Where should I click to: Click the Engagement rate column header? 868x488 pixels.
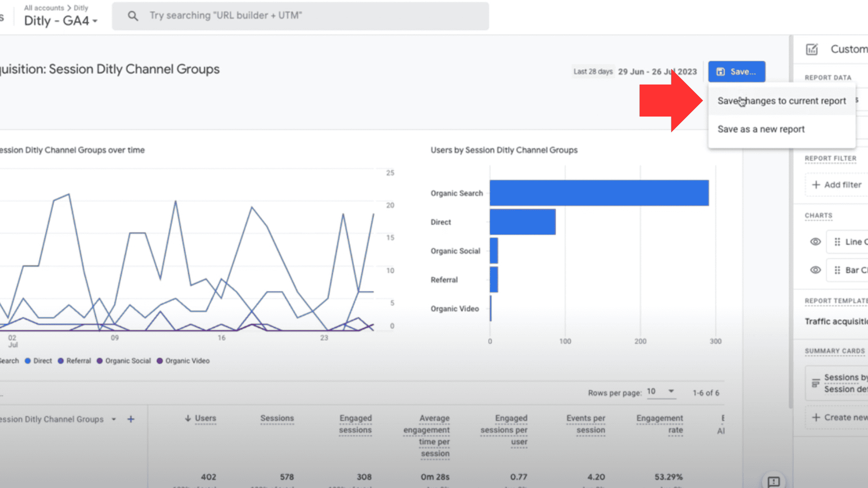tap(660, 424)
